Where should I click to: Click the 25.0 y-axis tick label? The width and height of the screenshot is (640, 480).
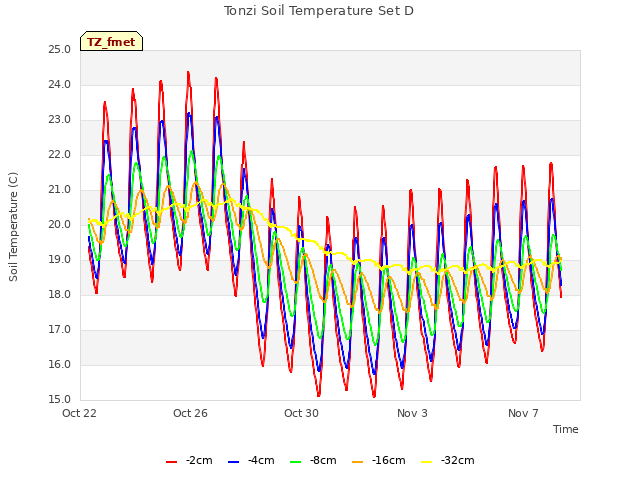[x=60, y=50]
